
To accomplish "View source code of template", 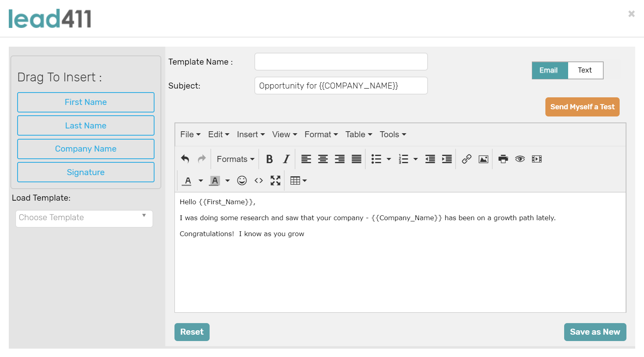I will click(259, 181).
